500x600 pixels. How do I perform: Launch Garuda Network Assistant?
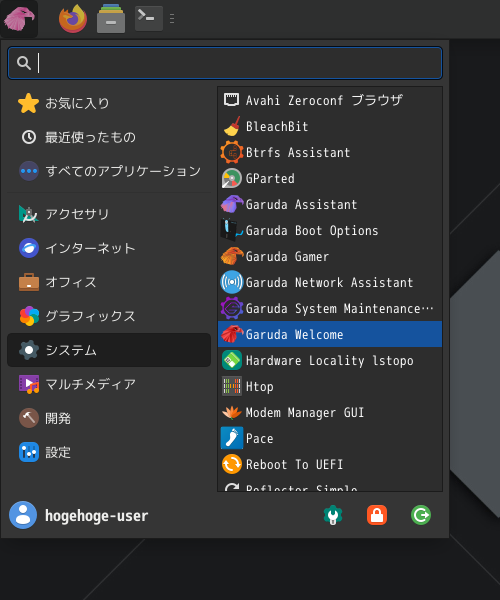pyautogui.click(x=330, y=282)
